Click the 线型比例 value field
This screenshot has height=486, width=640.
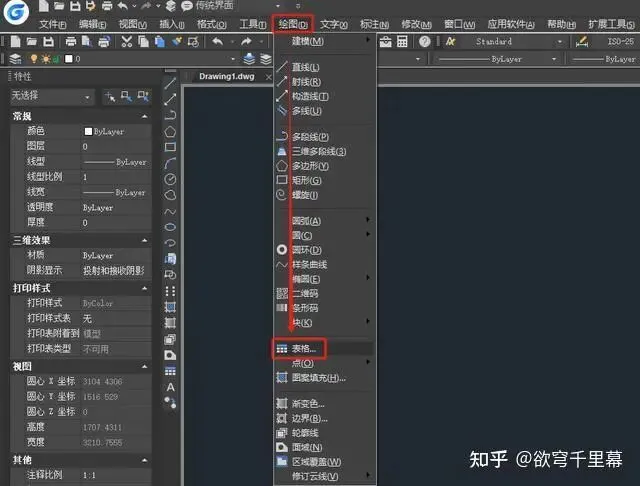pyautogui.click(x=116, y=177)
